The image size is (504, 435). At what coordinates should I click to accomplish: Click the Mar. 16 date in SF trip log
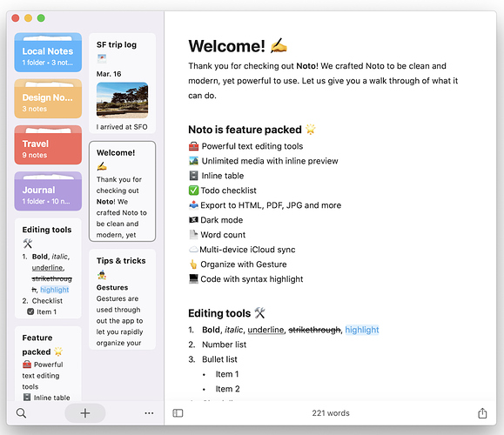[x=109, y=74]
